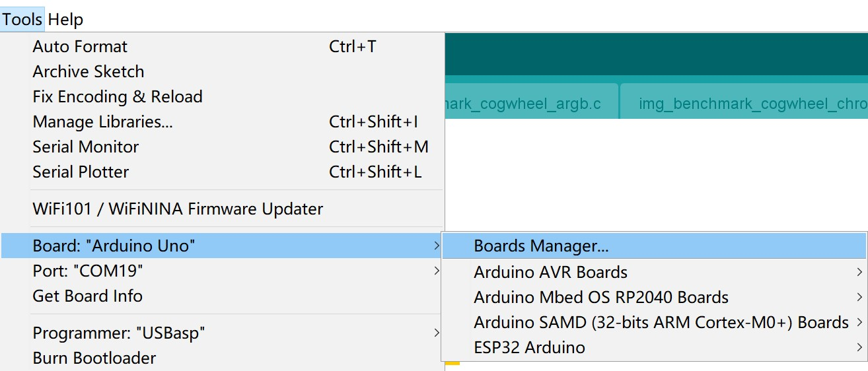Expand Arduino AVR Boards submenu
Viewport: 868px width, 371px height.
(654, 272)
